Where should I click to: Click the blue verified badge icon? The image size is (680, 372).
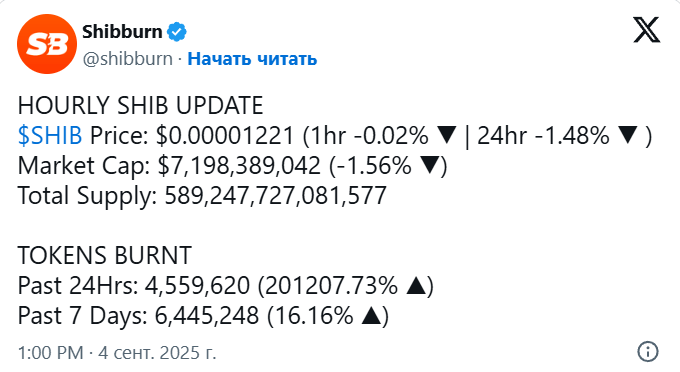[177, 32]
